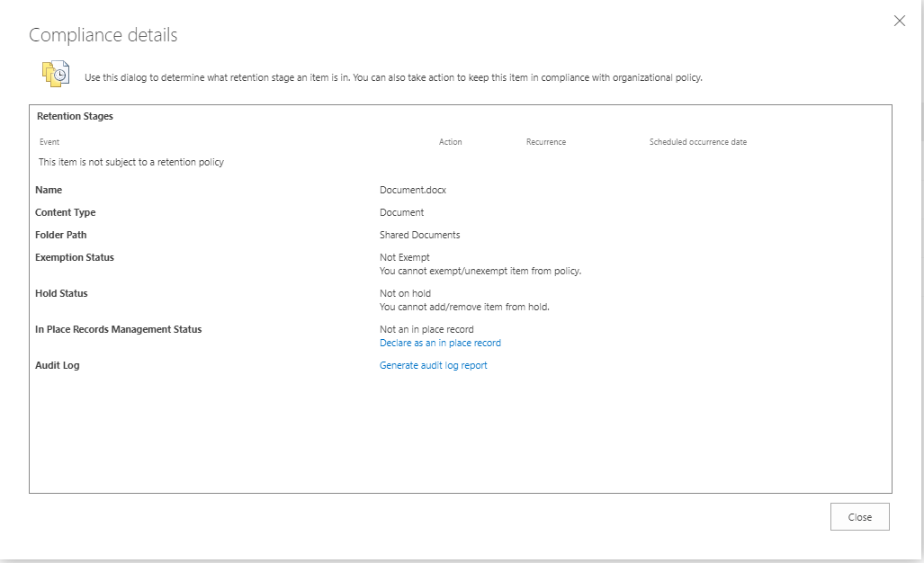Image resolution: width=924 pixels, height=563 pixels.
Task: Click the Folder Path label
Action: [60, 235]
